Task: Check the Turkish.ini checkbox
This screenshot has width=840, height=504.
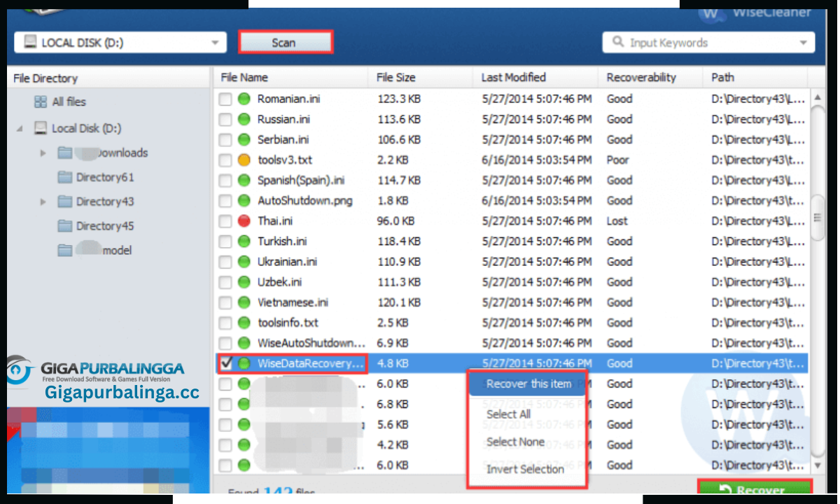Action: point(225,241)
